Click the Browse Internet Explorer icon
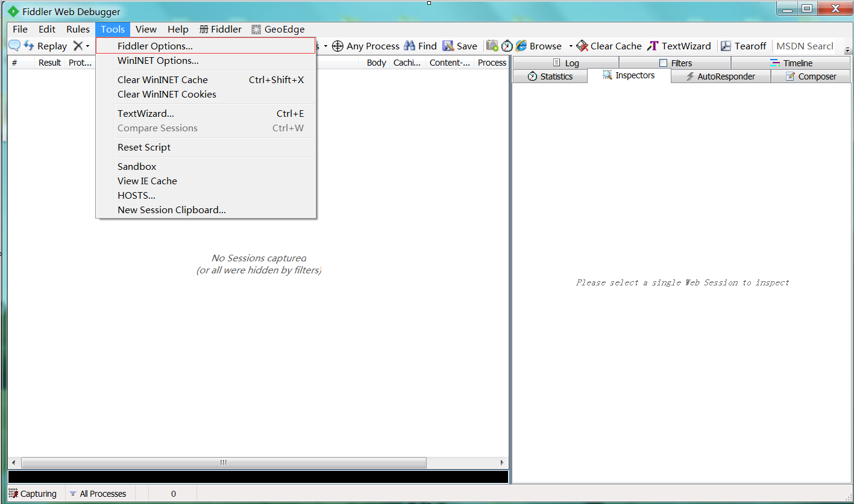 [521, 46]
